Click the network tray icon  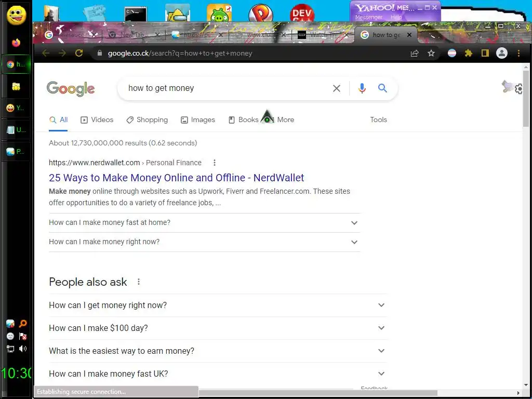(10, 349)
